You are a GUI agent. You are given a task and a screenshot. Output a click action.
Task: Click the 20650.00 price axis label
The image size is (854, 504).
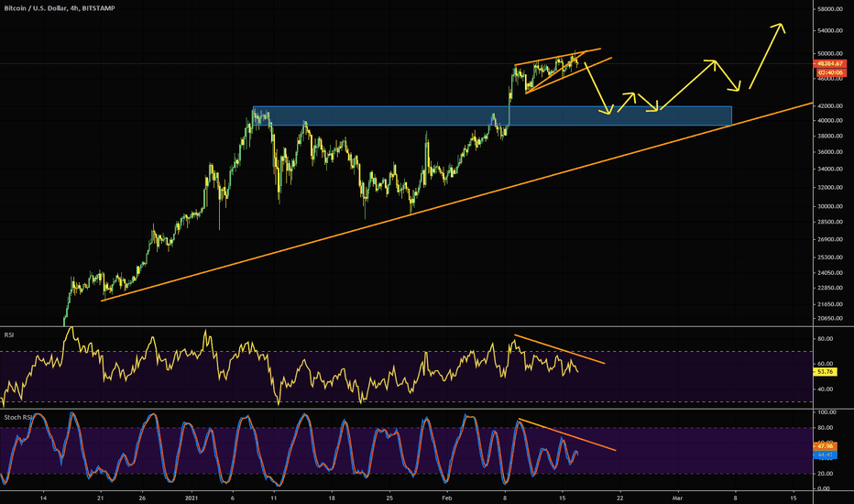(x=830, y=318)
